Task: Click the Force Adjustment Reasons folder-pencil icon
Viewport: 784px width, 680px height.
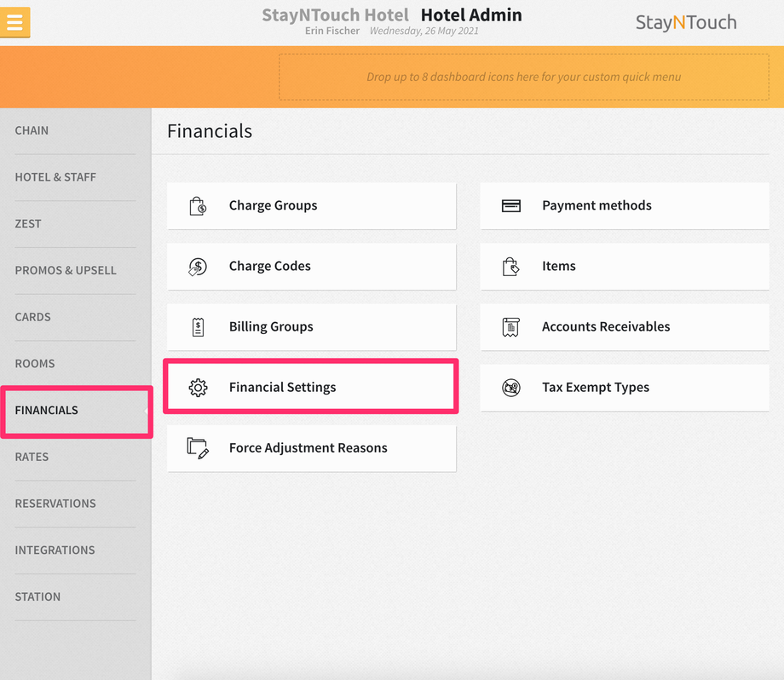Action: [198, 448]
